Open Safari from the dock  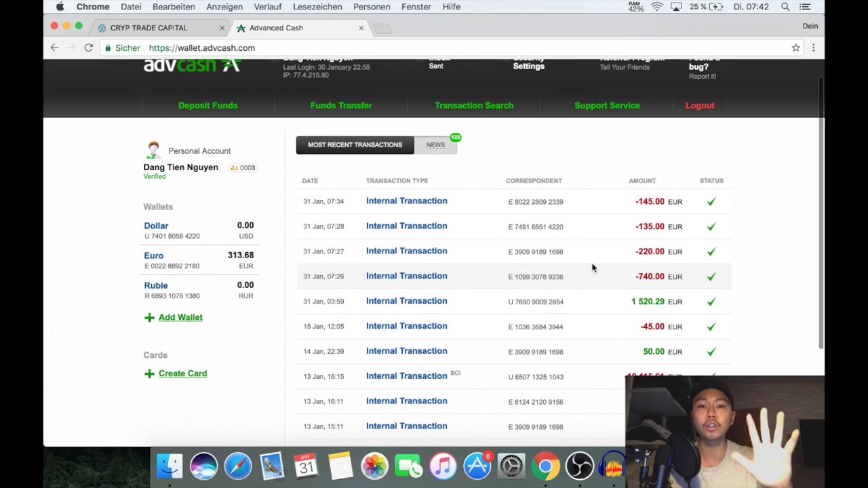pos(238,466)
